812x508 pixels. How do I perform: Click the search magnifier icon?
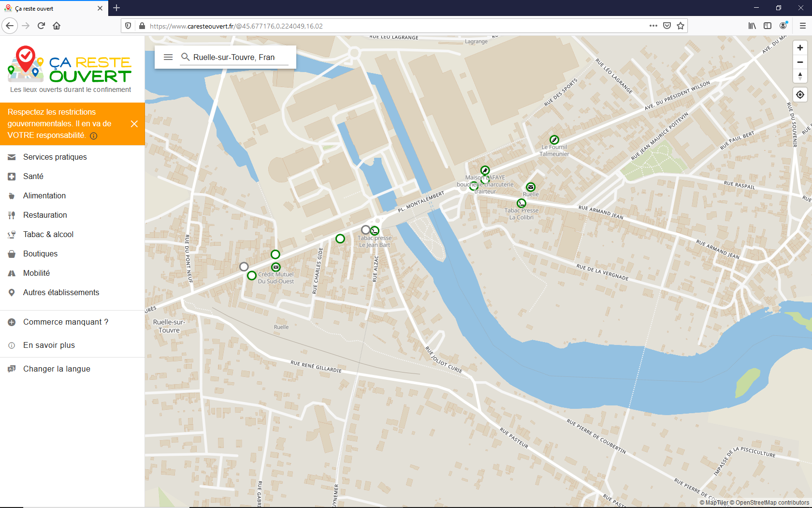pos(185,57)
